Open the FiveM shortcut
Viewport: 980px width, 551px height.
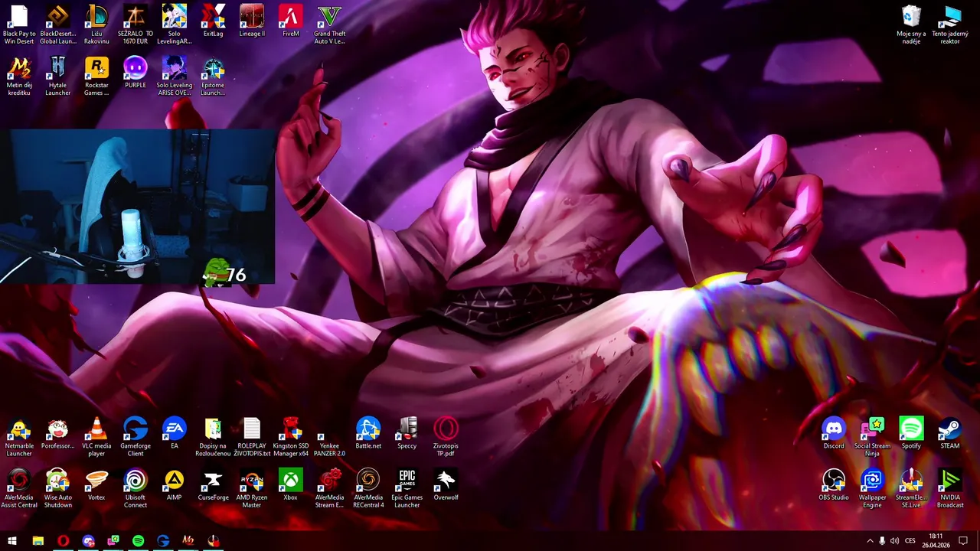point(291,21)
